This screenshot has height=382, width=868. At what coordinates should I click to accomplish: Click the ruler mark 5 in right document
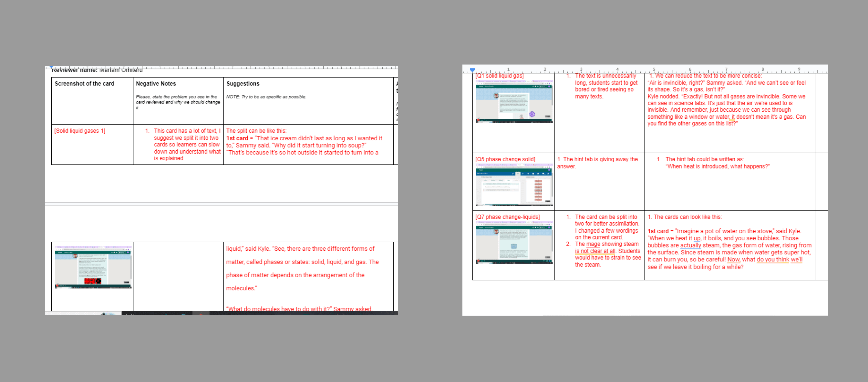654,69
